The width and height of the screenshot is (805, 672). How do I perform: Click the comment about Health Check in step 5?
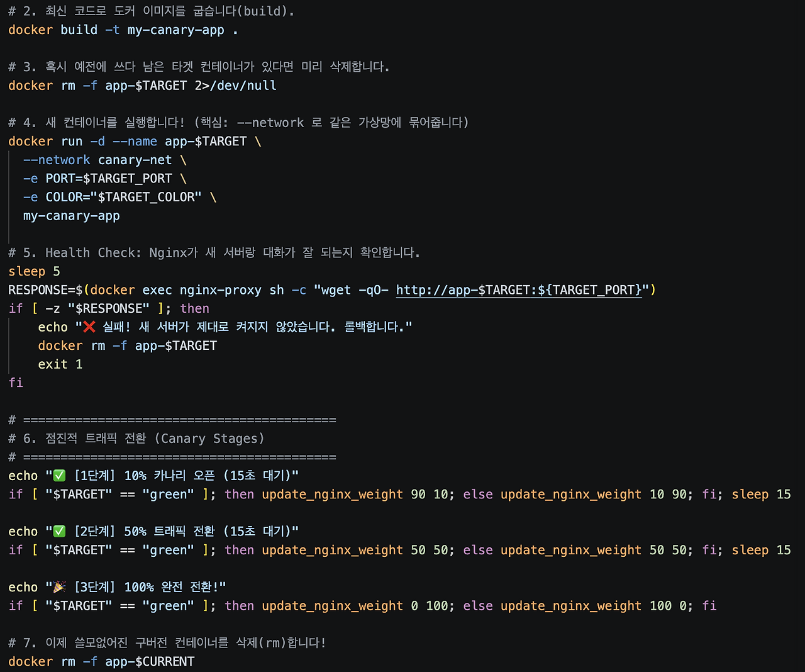point(214,252)
